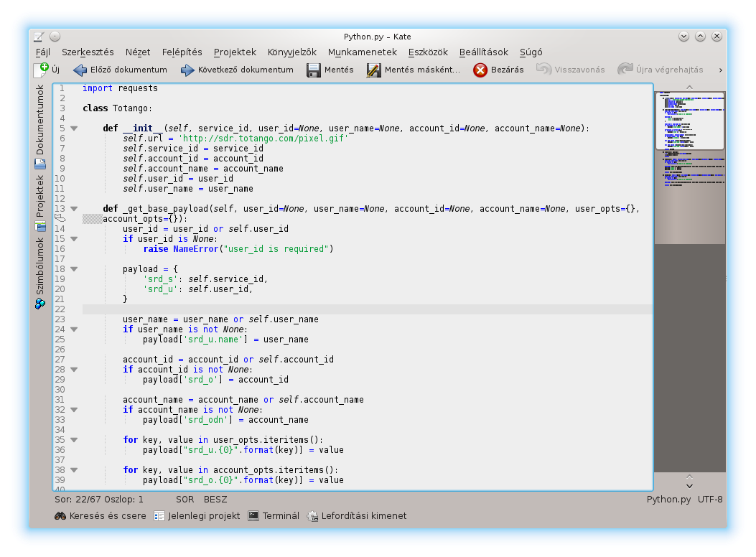The width and height of the screenshot is (756, 557).
Task: Close document with red Bezárás icon
Action: (x=480, y=70)
